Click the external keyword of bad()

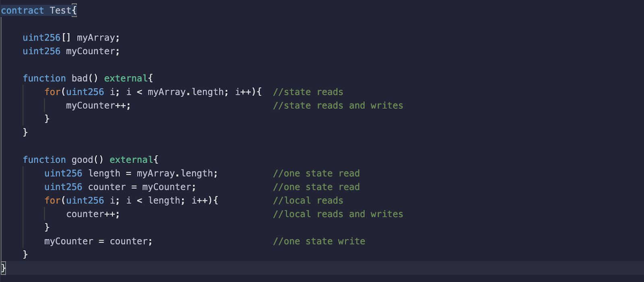[x=126, y=78]
